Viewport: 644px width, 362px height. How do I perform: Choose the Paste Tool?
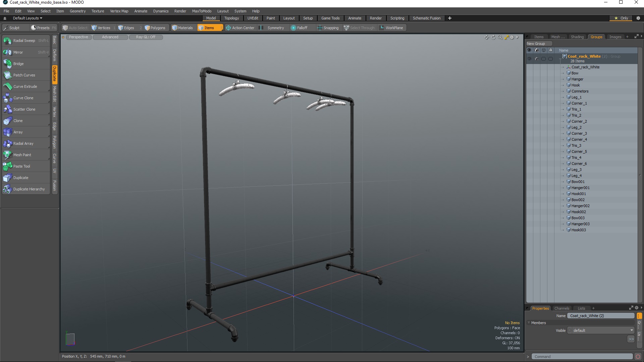pos(26,166)
